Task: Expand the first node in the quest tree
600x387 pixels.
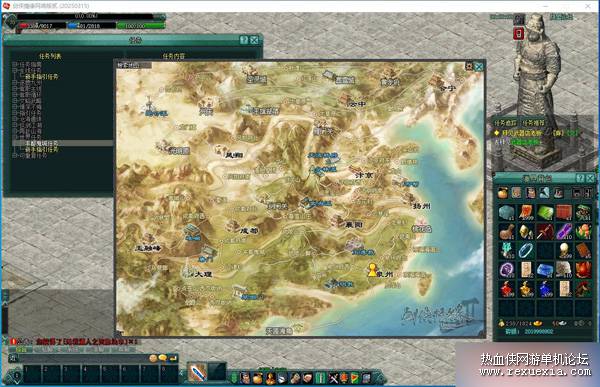Action: coord(14,65)
